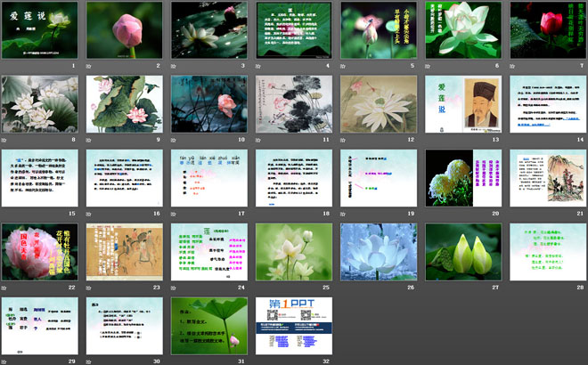Click the animation star icon under slide 1
This screenshot has width=588, height=365.
(x=4, y=66)
